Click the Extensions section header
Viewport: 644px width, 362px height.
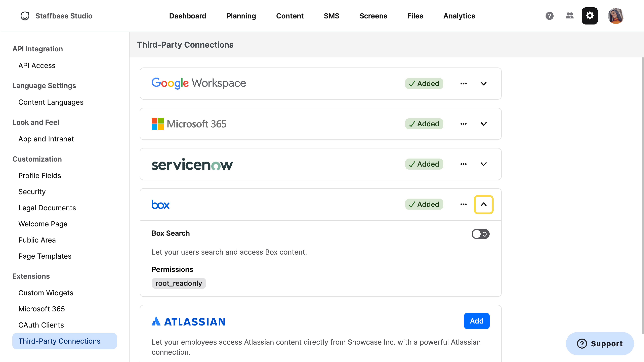31,276
